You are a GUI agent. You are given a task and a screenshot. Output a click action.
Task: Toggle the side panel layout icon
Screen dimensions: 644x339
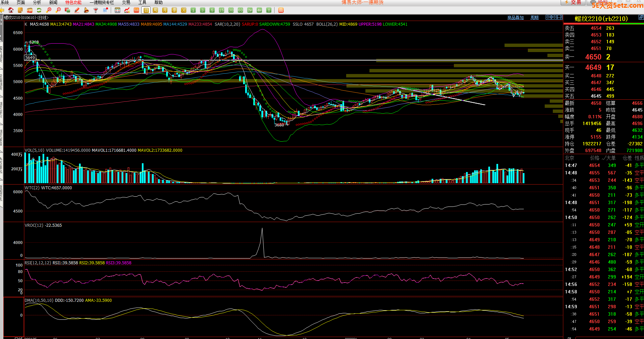pos(560,17)
